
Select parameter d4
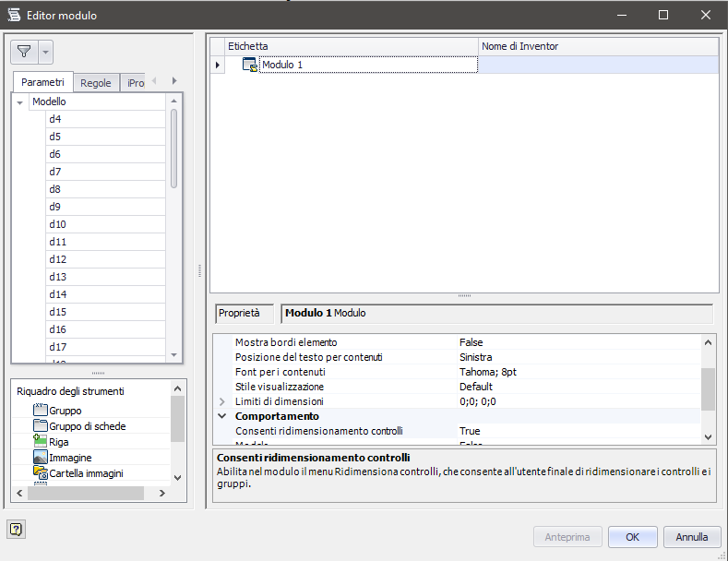click(105, 119)
